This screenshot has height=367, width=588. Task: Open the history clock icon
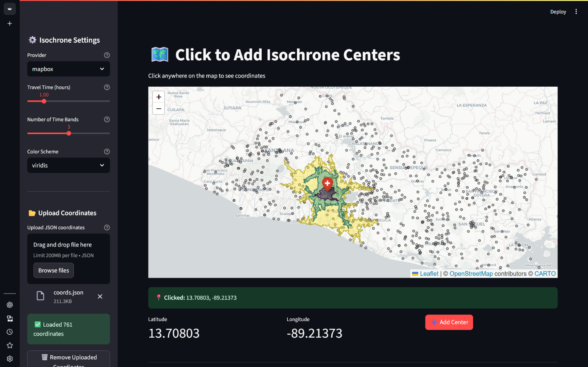10,332
